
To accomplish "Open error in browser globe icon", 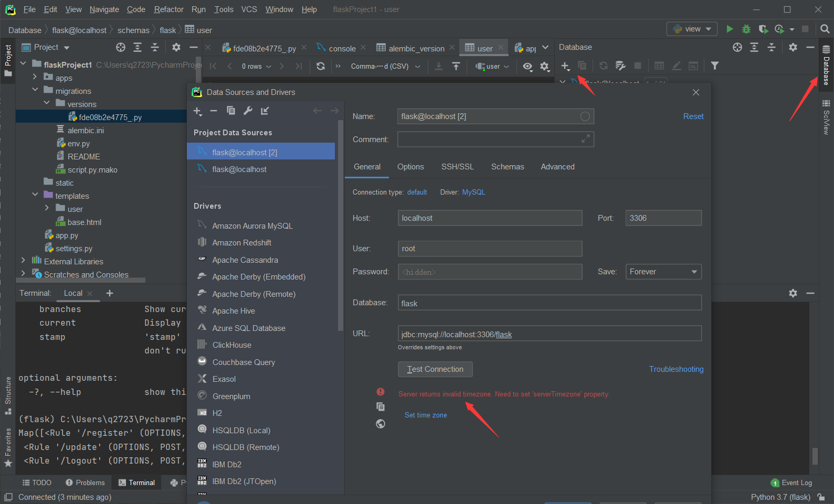I will (381, 424).
